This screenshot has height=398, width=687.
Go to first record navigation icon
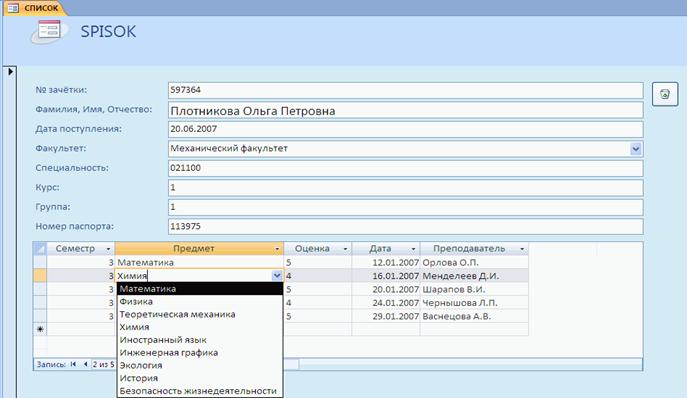tap(73, 364)
